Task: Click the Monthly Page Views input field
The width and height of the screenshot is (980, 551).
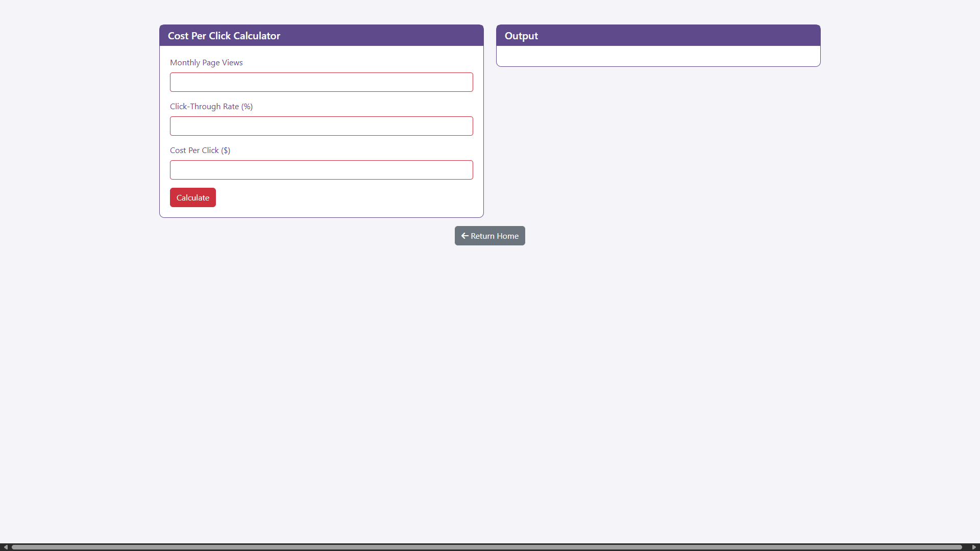Action: point(321,82)
